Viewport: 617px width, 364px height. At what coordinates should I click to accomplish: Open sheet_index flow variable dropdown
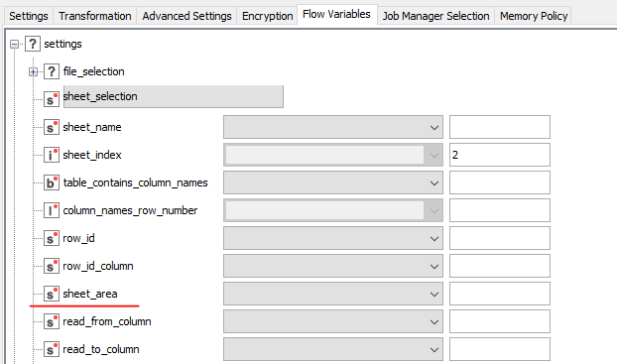[333, 155]
